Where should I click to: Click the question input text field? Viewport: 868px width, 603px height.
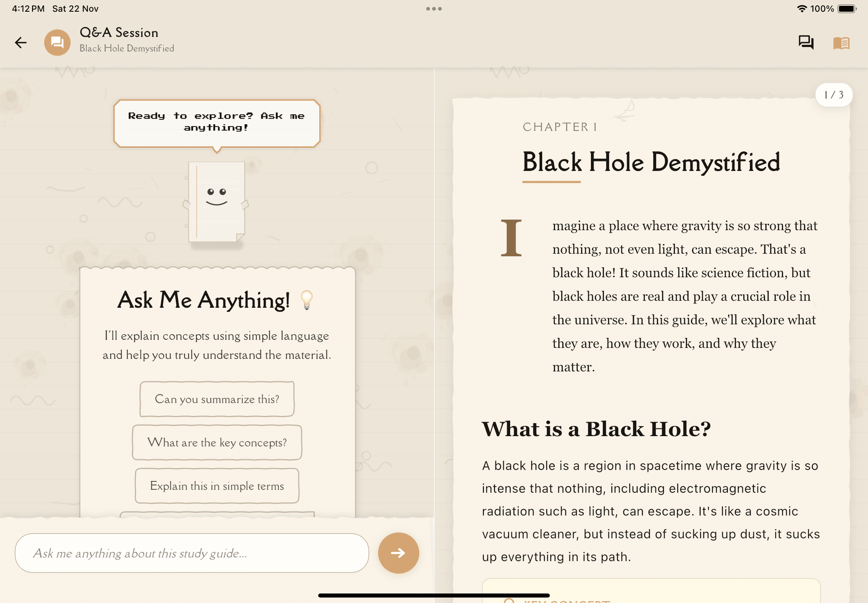click(192, 553)
